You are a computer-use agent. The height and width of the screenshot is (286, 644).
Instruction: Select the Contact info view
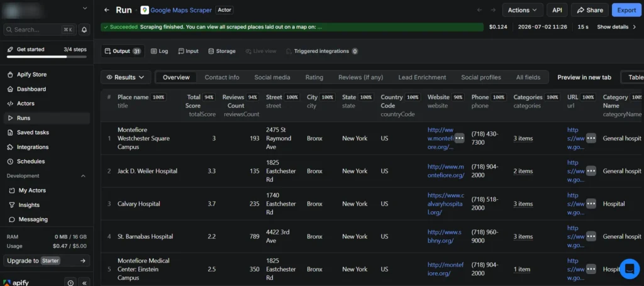pos(222,77)
